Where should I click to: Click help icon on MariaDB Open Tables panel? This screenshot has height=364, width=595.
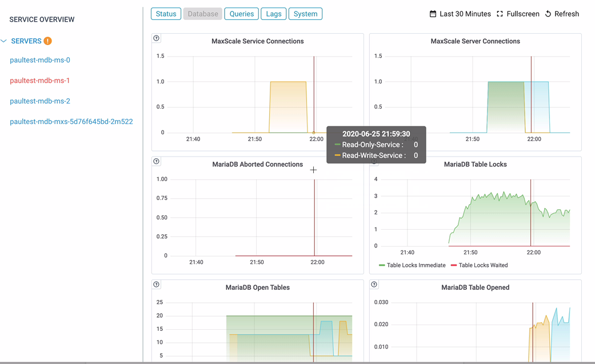[157, 285]
